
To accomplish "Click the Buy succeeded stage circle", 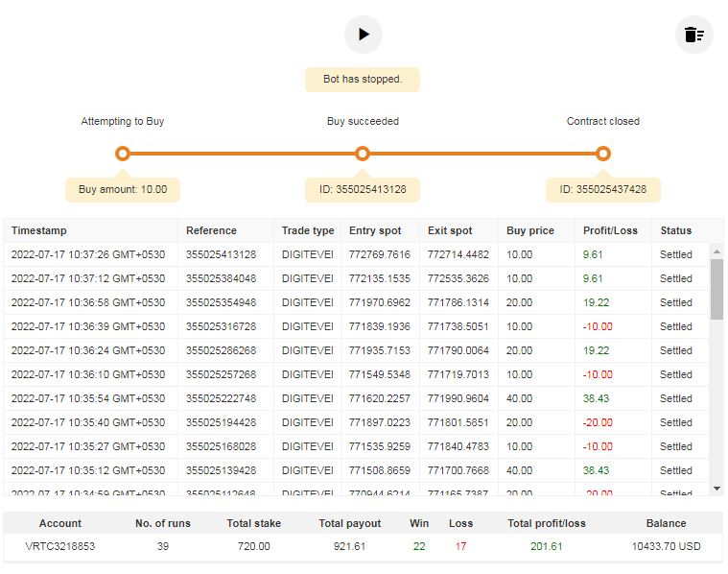I will pyautogui.click(x=362, y=154).
